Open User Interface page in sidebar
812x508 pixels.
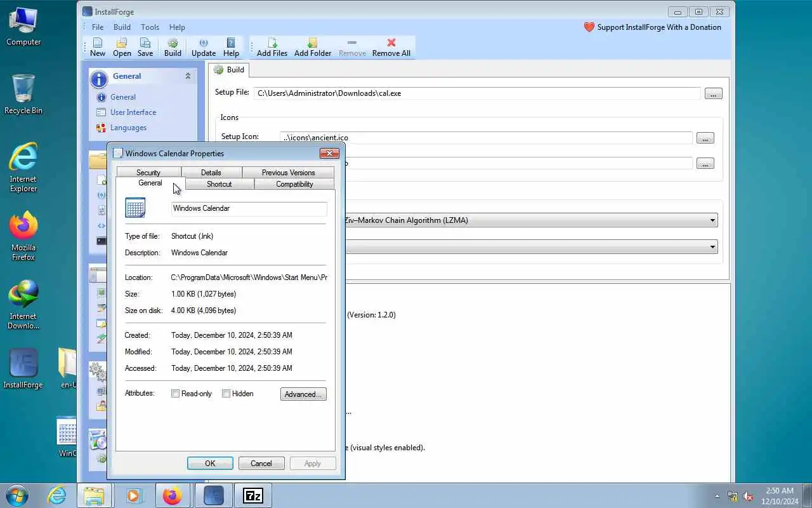pos(133,112)
